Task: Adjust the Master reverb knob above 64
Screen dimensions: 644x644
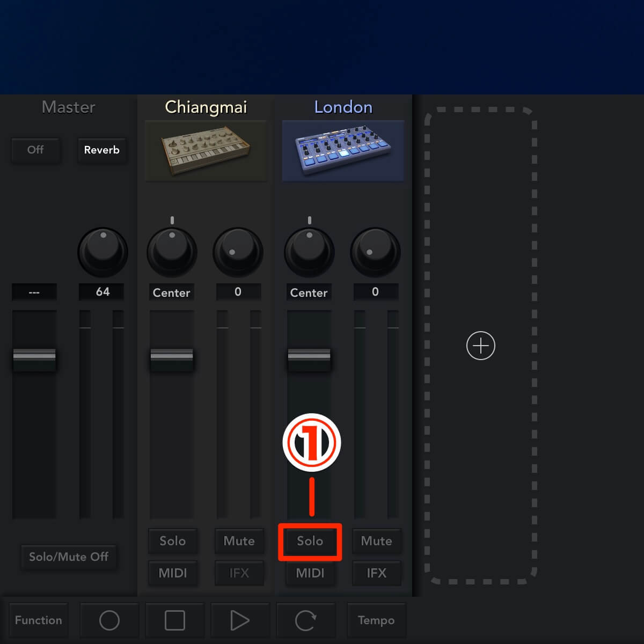Action: click(x=103, y=252)
